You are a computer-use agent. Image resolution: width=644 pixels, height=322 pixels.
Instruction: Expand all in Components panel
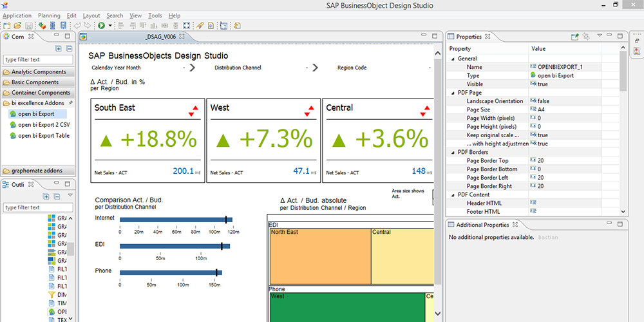click(x=59, y=48)
